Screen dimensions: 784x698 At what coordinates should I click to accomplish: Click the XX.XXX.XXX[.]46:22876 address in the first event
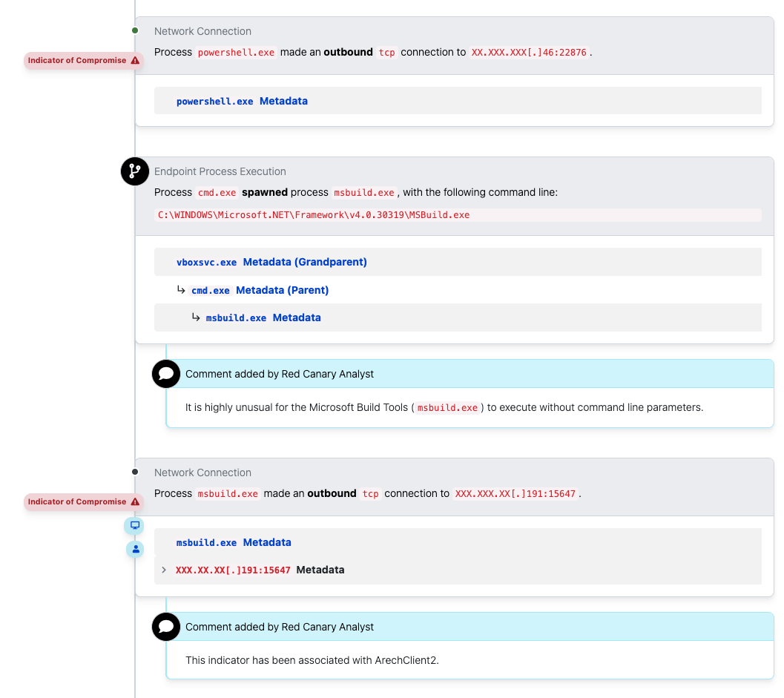pos(528,52)
